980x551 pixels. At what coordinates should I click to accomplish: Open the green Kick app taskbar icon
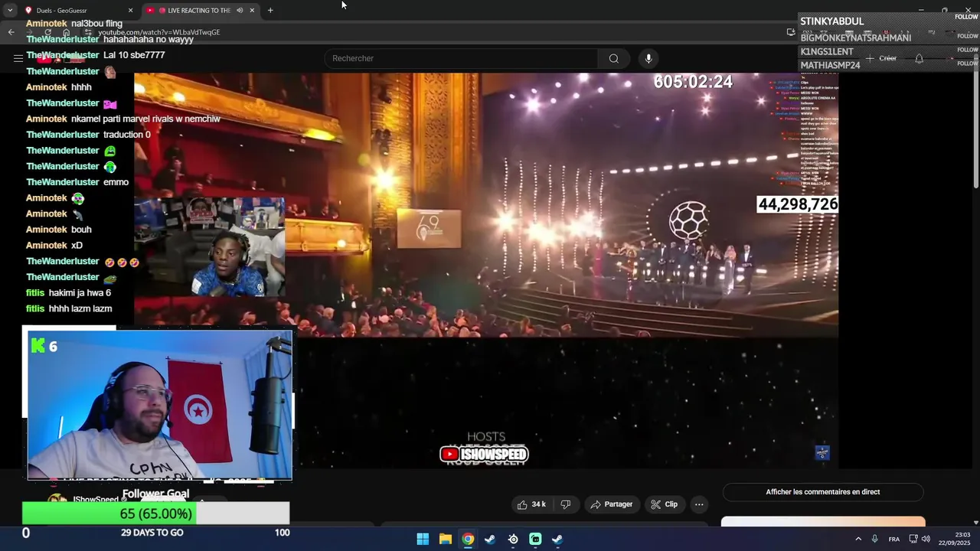click(x=535, y=539)
